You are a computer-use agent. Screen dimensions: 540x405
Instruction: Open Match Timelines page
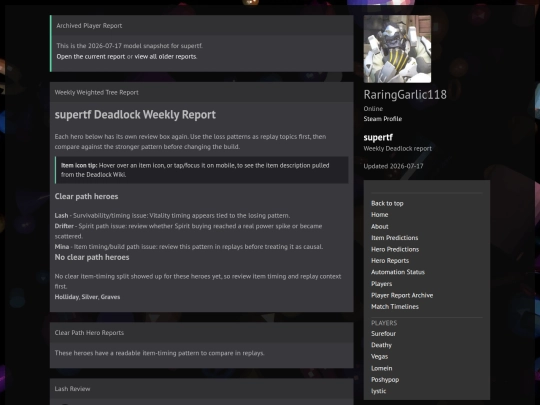click(x=395, y=307)
